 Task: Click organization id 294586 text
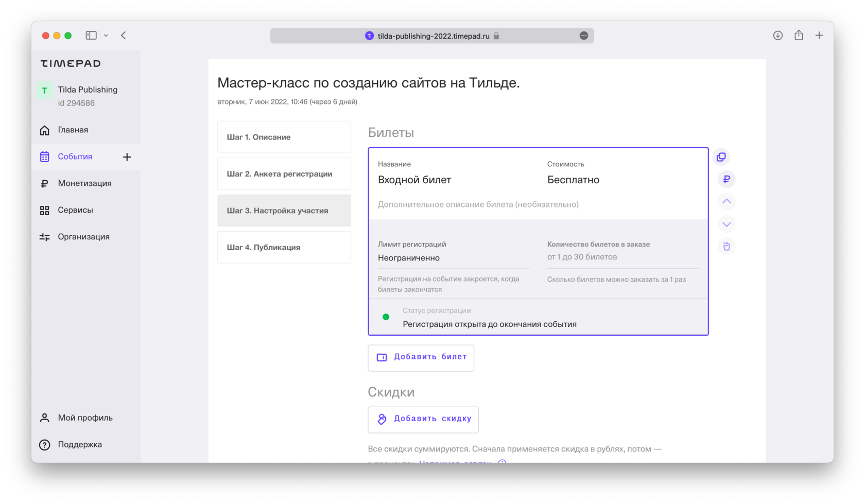76,103
